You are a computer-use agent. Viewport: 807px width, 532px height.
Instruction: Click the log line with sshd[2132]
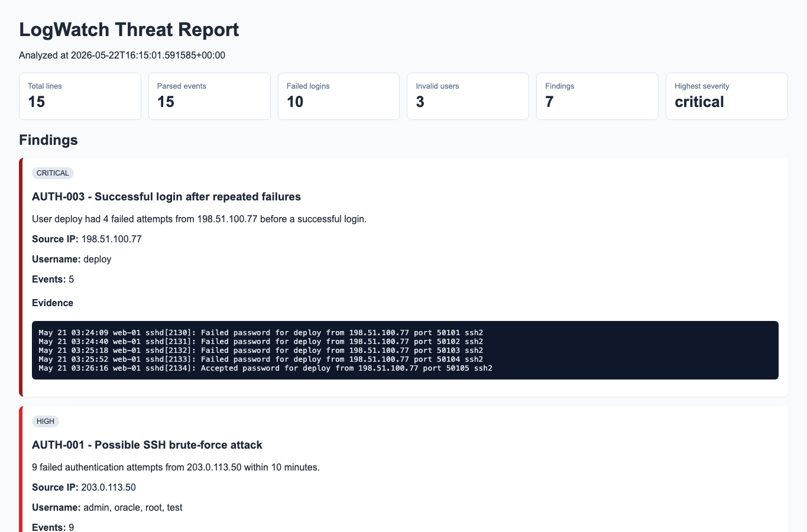click(261, 351)
